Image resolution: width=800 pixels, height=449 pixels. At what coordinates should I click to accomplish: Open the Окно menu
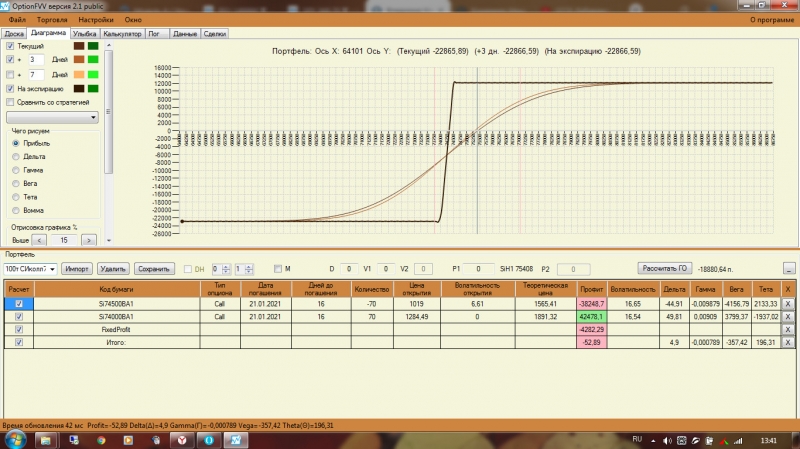click(133, 19)
